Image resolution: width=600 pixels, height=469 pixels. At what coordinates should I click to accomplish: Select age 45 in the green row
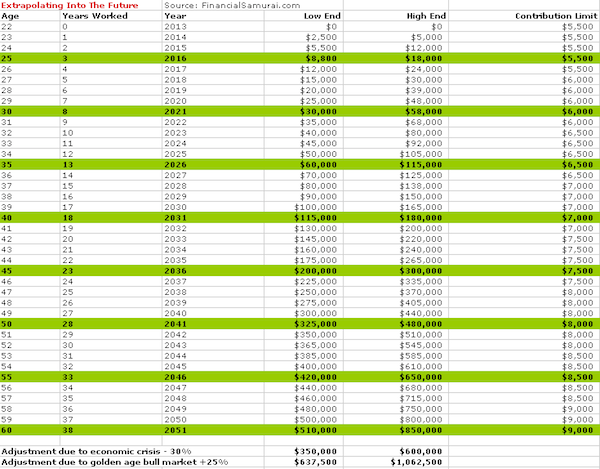click(7, 271)
